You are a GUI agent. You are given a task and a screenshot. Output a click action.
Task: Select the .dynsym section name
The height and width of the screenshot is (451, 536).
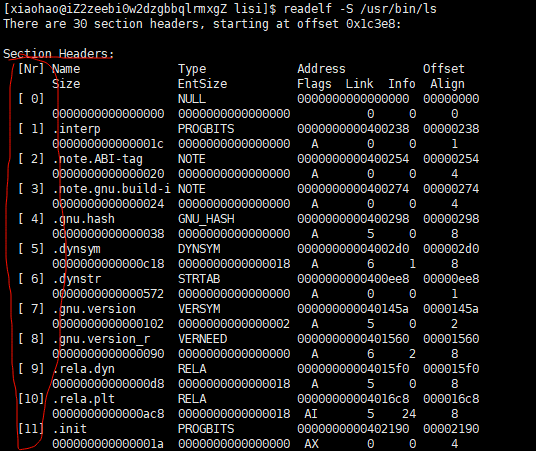click(77, 249)
